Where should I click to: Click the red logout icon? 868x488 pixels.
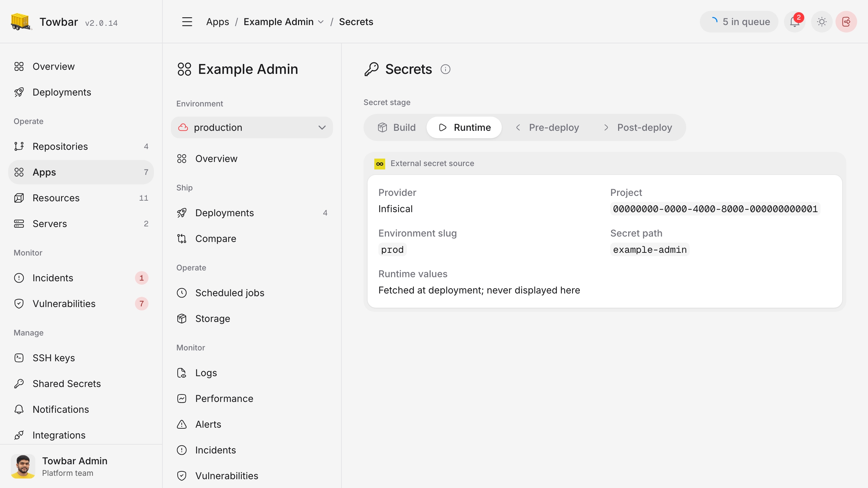[x=846, y=22]
